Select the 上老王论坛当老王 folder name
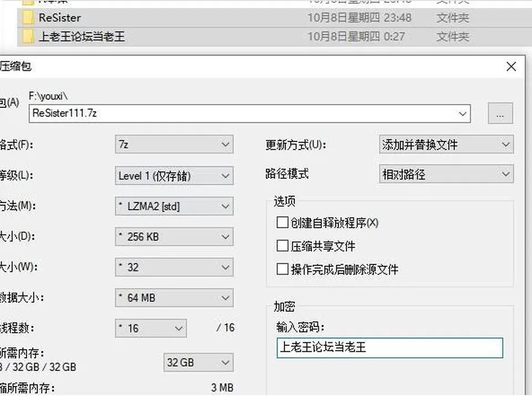 pos(82,37)
